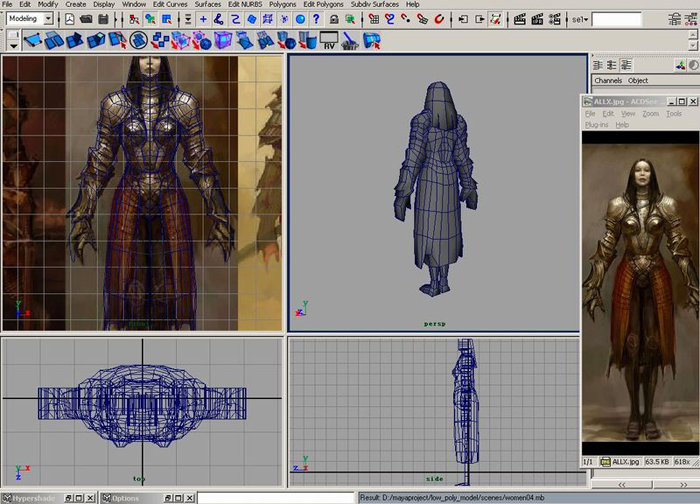Screen dimensions: 700x504
Task: Click the selection name input field
Action: point(616,19)
